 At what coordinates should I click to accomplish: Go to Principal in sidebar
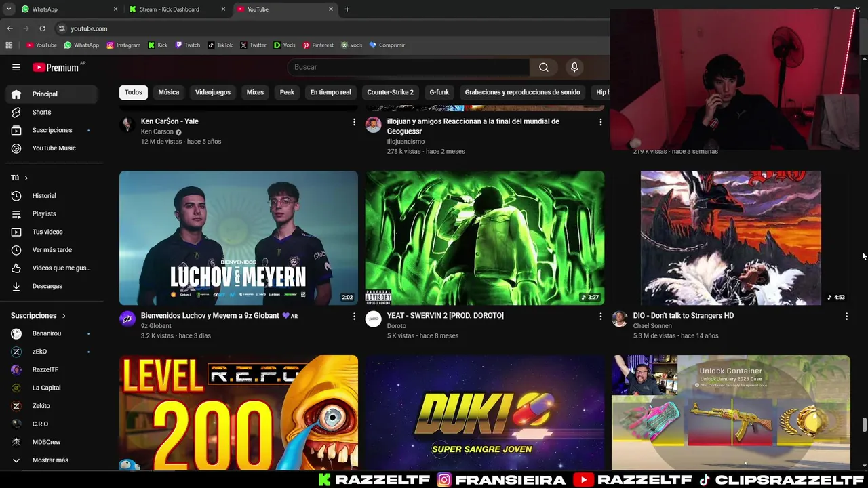tap(52, 94)
